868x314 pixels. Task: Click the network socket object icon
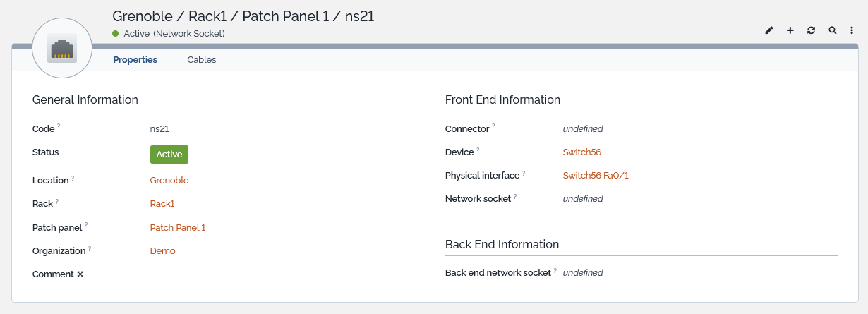(62, 49)
